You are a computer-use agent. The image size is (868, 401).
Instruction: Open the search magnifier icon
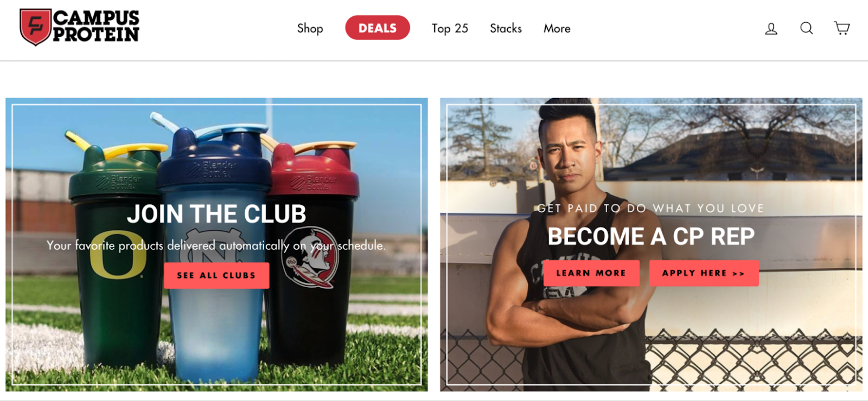[x=807, y=28]
